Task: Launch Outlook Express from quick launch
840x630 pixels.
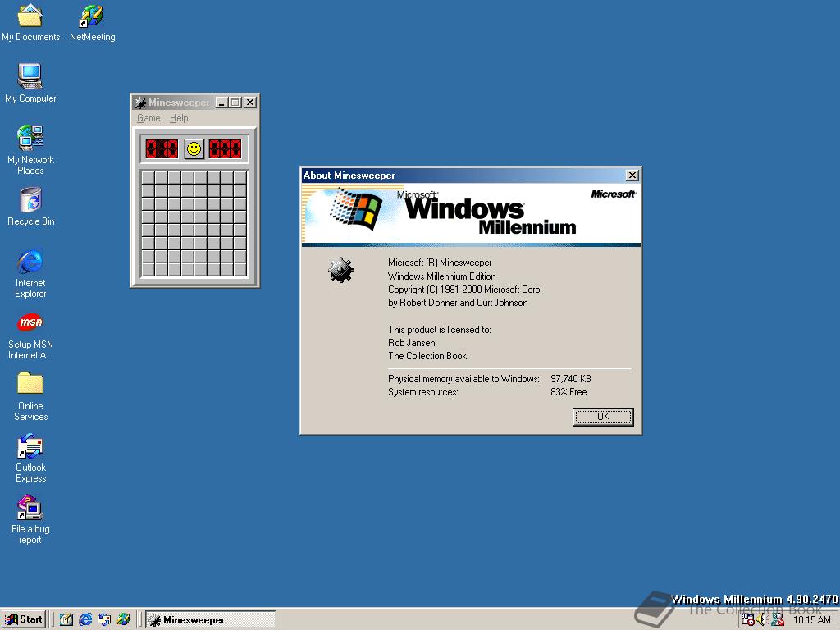Action: [x=104, y=620]
